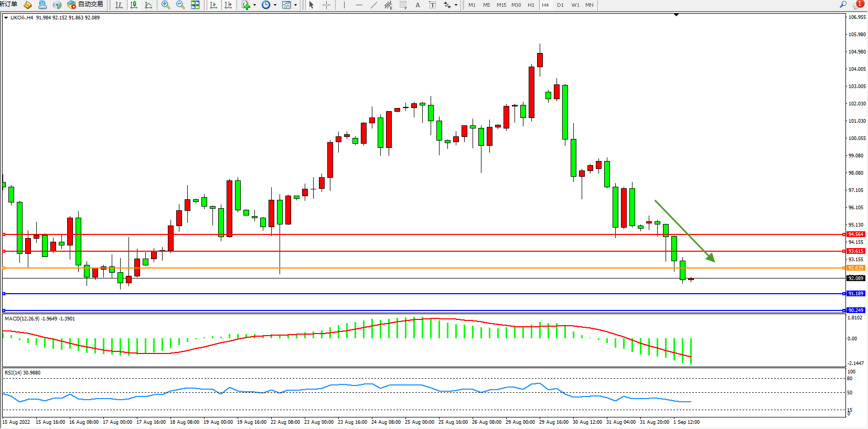Pick the Fibonacci retracement tool
868x429 pixels.
pyautogui.click(x=403, y=5)
